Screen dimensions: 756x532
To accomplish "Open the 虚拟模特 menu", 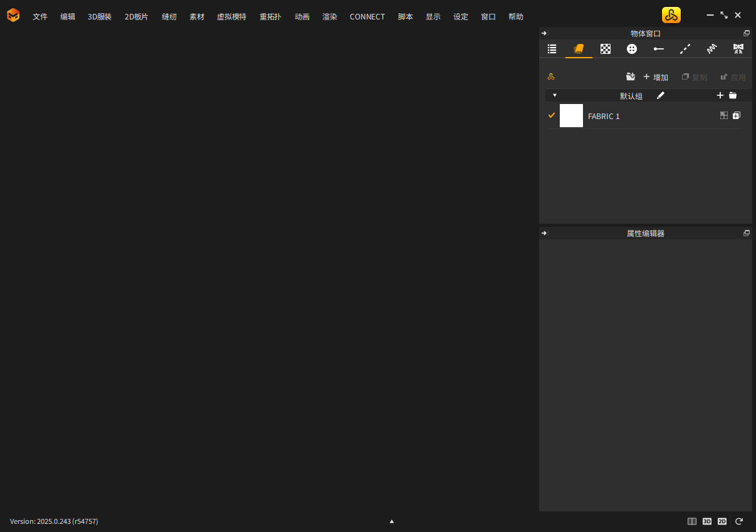I will 231,17.
